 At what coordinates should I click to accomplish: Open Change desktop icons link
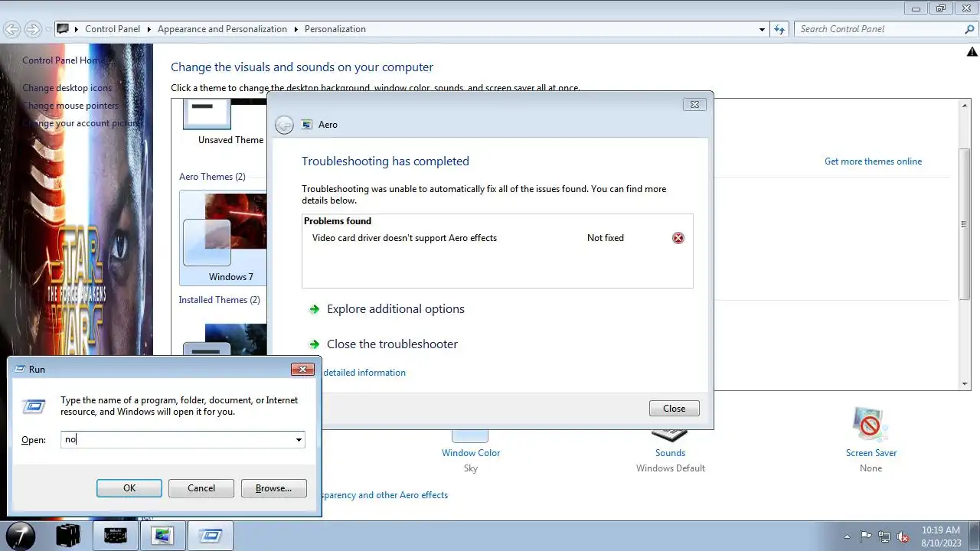(67, 88)
